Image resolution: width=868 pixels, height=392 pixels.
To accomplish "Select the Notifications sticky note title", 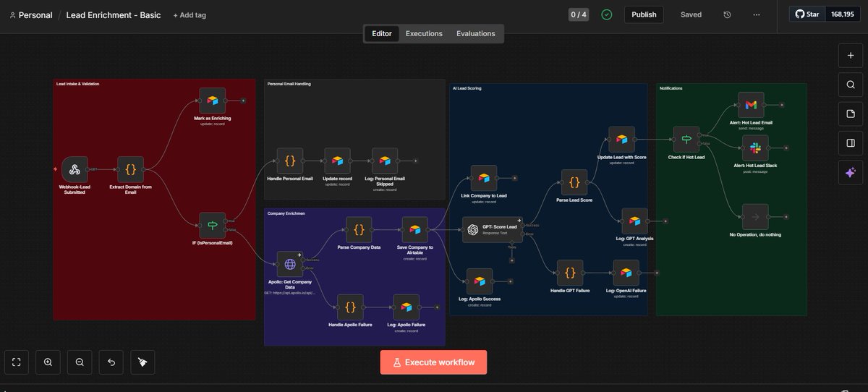I will [x=671, y=88].
